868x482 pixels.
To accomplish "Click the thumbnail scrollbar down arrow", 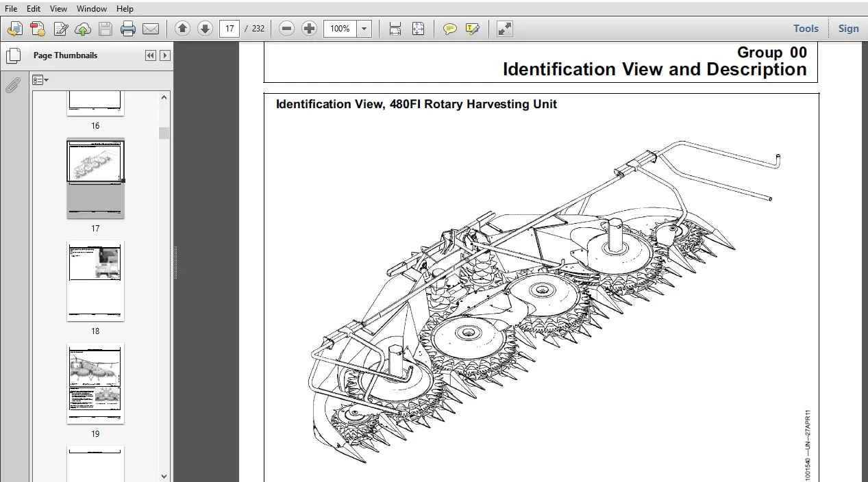I will (x=164, y=477).
